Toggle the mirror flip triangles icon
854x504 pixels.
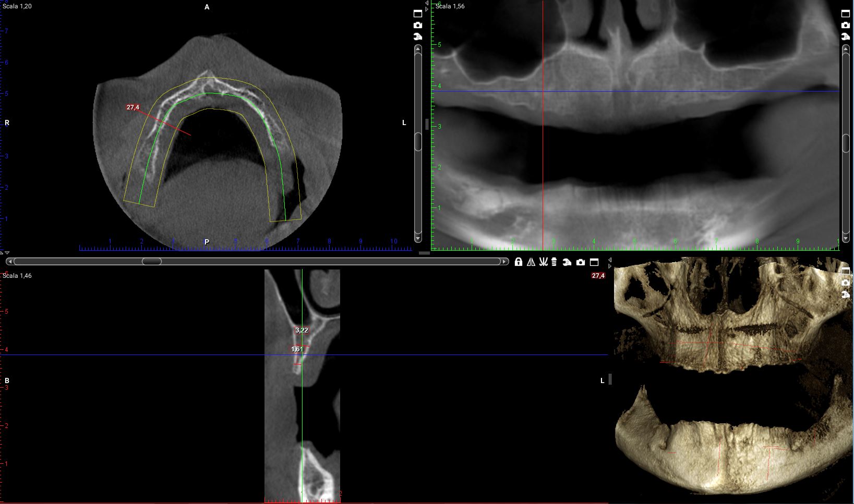pyautogui.click(x=531, y=262)
